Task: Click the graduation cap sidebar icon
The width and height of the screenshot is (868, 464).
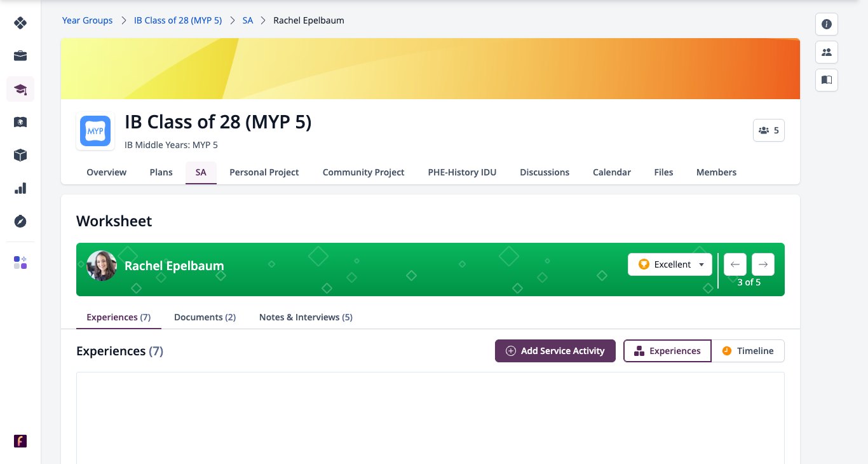Action: pyautogui.click(x=20, y=89)
